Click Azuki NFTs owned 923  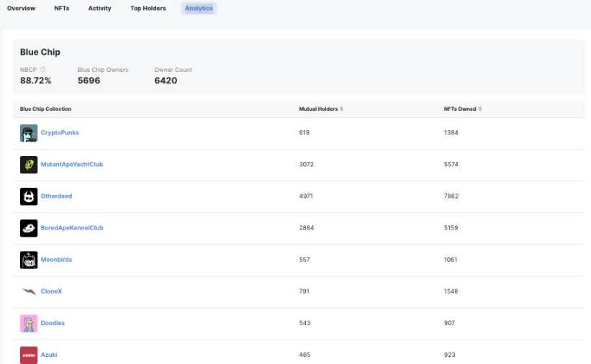(x=449, y=355)
